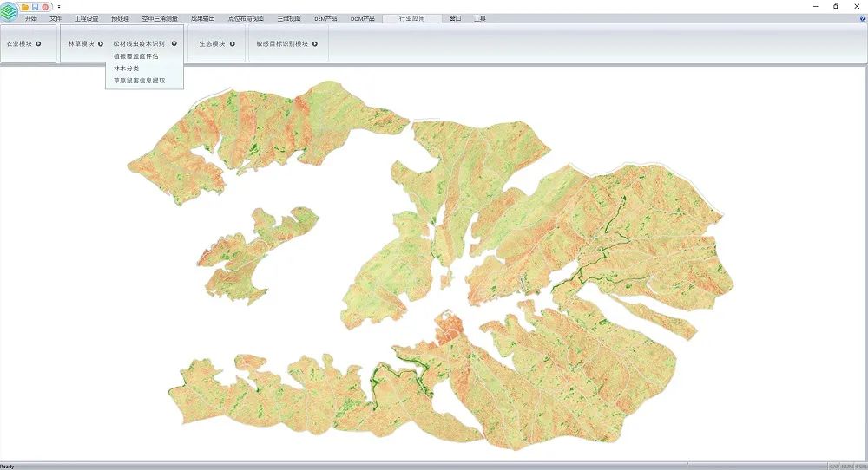The height and width of the screenshot is (470, 868).
Task: Switch to the 开始 ribbon tab
Action: pos(31,18)
